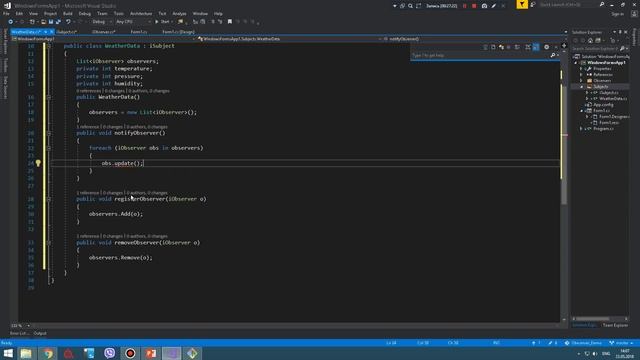640x360 pixels.
Task: Open the Analyze menu
Action: point(179,13)
